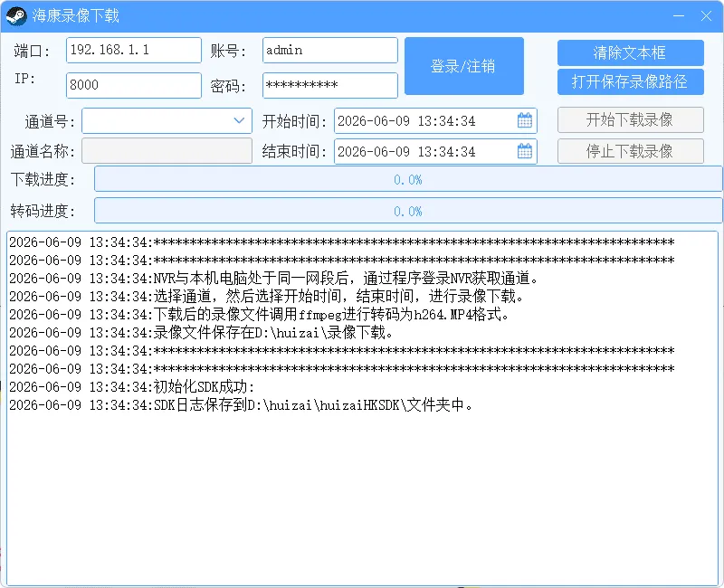724x588 pixels.
Task: Click the 端口: label
Action: [x=32, y=51]
